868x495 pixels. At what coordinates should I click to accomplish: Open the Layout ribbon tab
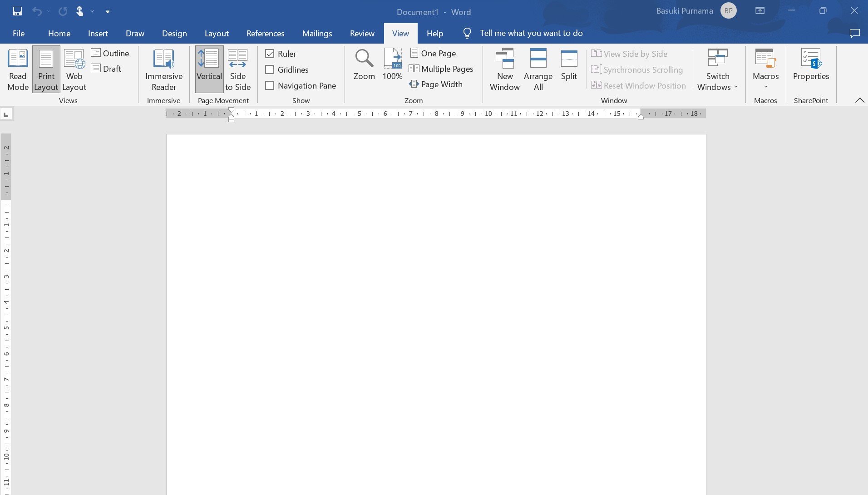pyautogui.click(x=217, y=34)
